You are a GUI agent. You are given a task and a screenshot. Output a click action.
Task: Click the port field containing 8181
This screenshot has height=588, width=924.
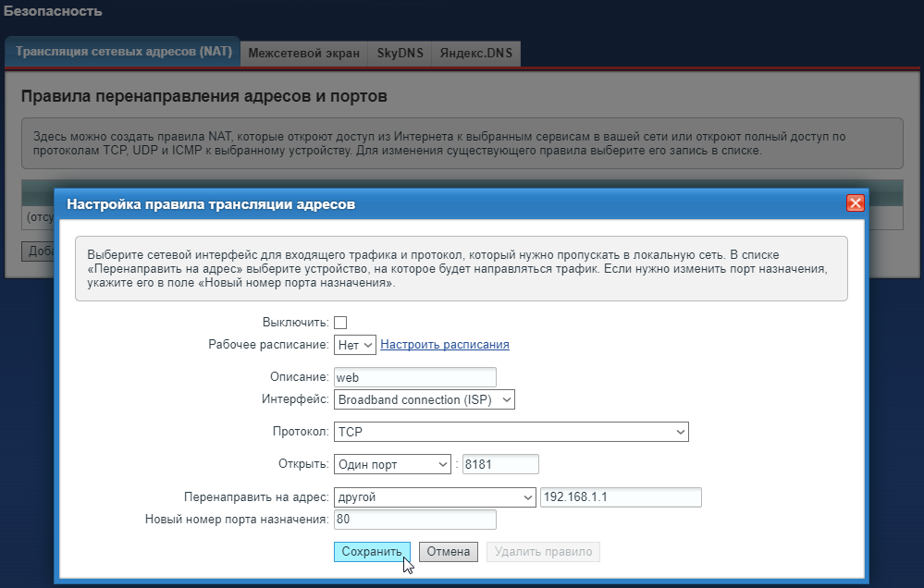(500, 463)
